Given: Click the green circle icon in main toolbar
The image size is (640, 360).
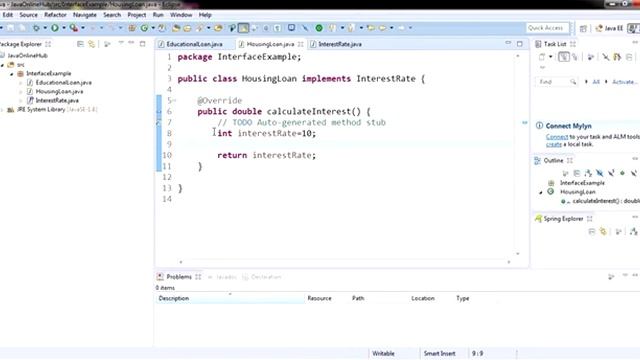Looking at the screenshot, I should click(319, 28).
